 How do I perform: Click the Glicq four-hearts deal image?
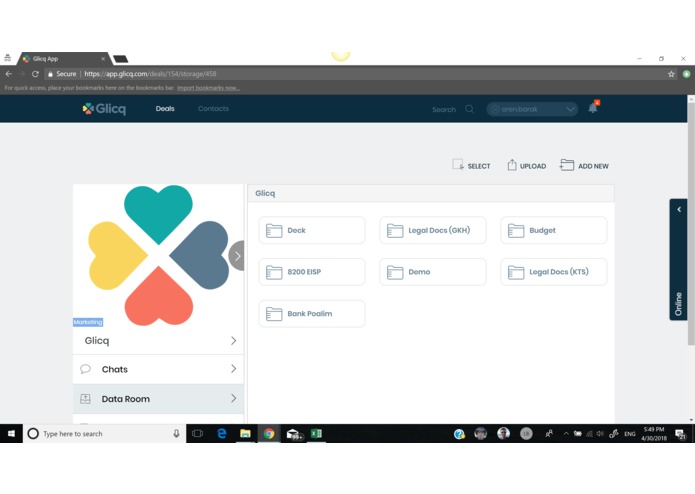tap(158, 255)
